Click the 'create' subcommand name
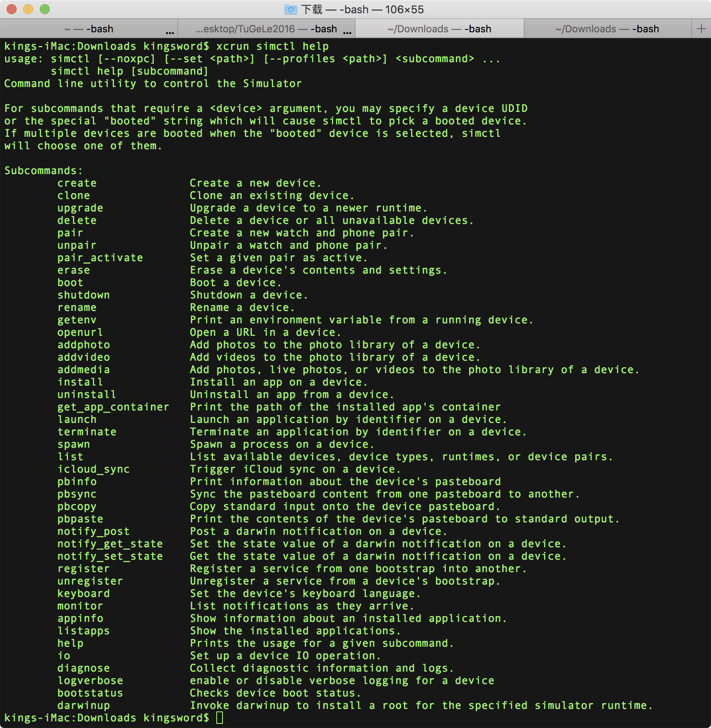The width and height of the screenshot is (711, 728). tap(77, 183)
